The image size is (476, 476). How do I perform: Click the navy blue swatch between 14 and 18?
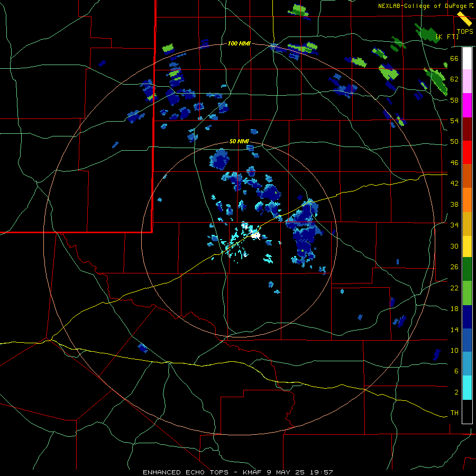click(467, 317)
